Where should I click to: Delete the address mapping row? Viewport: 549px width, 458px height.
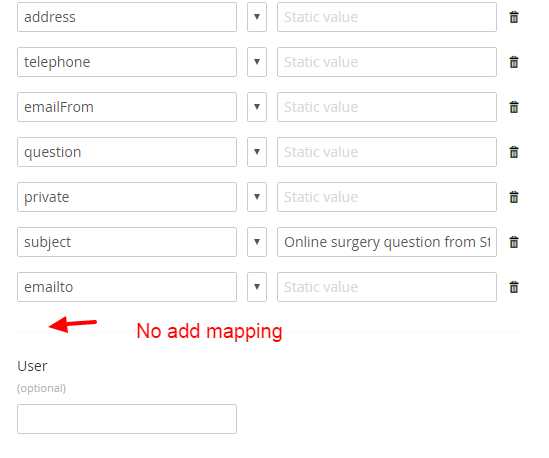point(514,17)
